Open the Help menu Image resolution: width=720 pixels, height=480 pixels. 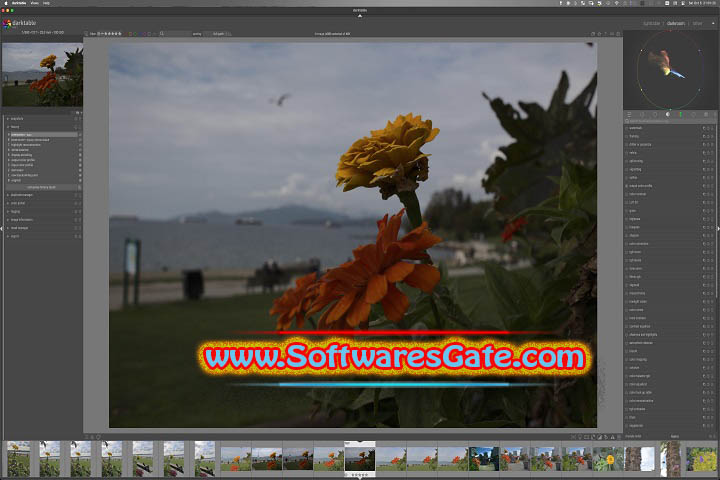[x=46, y=3]
